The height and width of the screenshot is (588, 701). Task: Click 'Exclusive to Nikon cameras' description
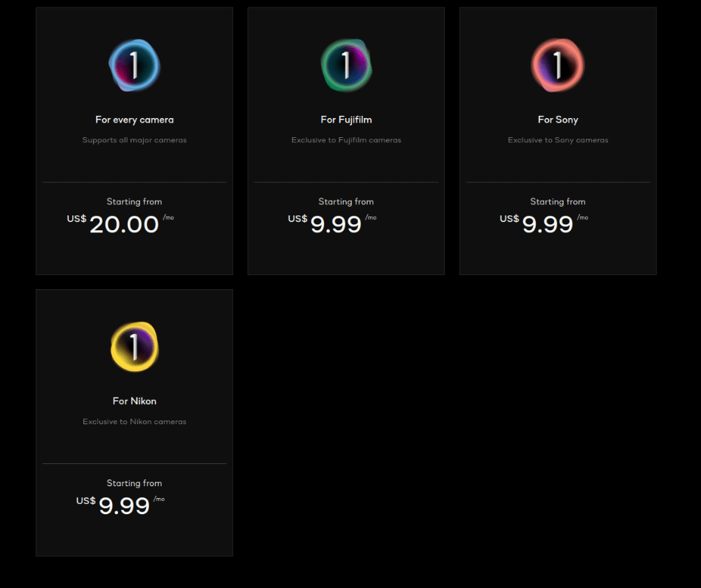[x=134, y=422]
